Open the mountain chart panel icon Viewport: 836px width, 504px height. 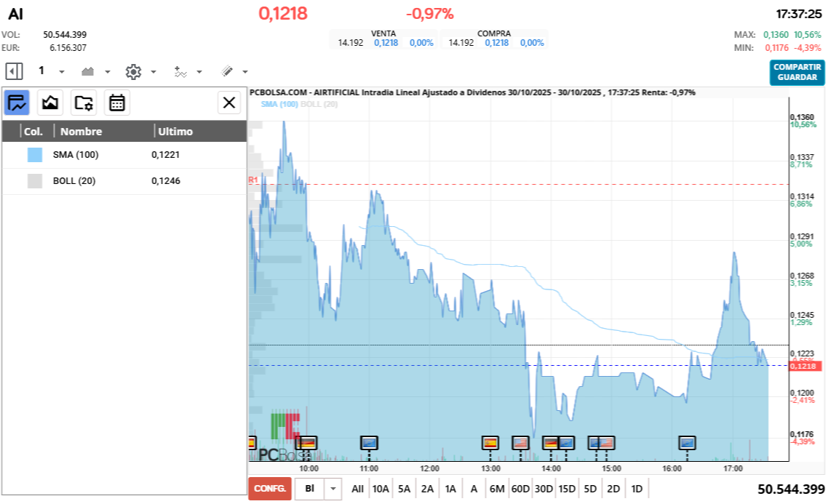tap(50, 103)
